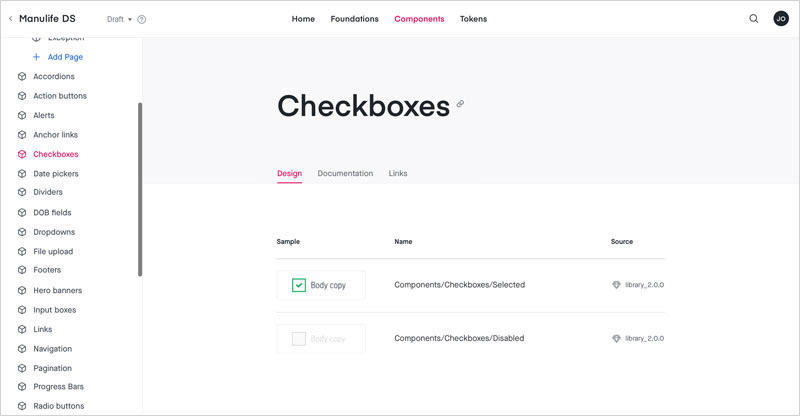Click the cube icon next to File upload
Image resolution: width=800 pixels, height=416 pixels.
[22, 252]
